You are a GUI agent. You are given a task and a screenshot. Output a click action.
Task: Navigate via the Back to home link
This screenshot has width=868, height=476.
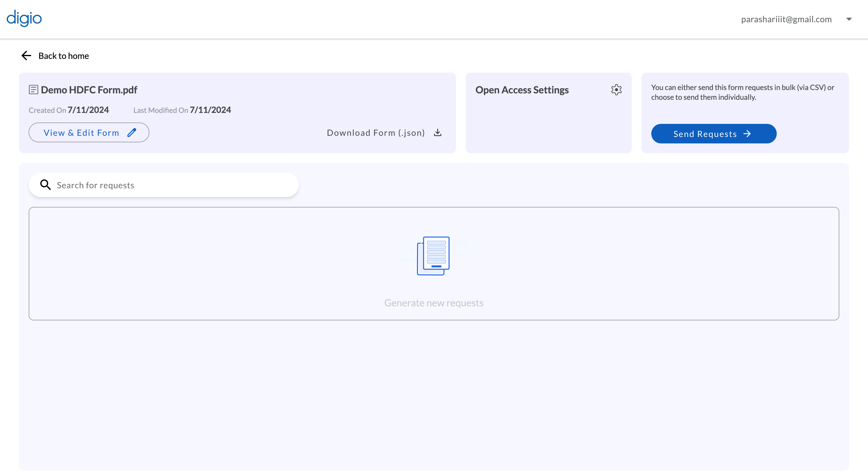pyautogui.click(x=63, y=56)
